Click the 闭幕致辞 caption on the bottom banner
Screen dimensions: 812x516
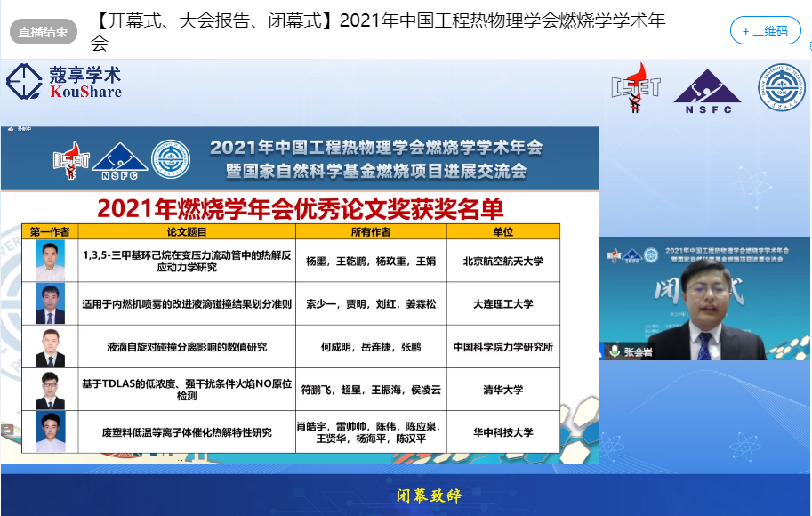(x=429, y=496)
